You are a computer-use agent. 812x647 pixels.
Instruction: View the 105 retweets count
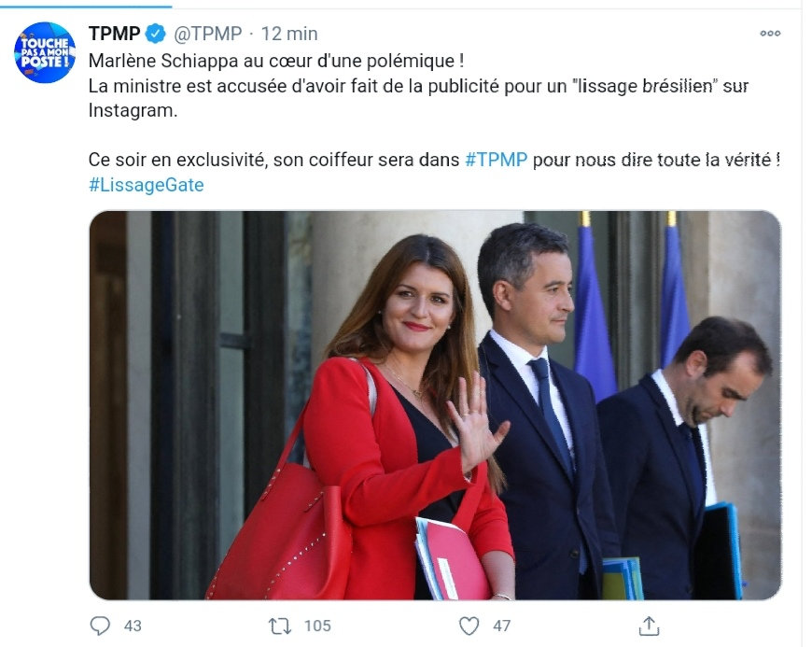(317, 626)
